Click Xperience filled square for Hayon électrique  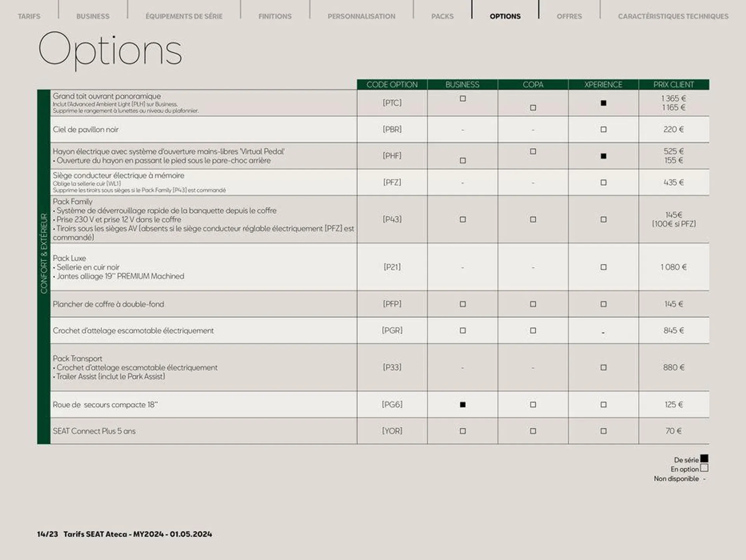click(603, 156)
